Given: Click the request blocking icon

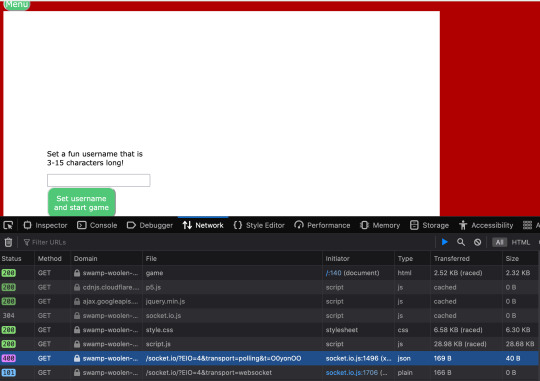Looking at the screenshot, I should (x=477, y=242).
